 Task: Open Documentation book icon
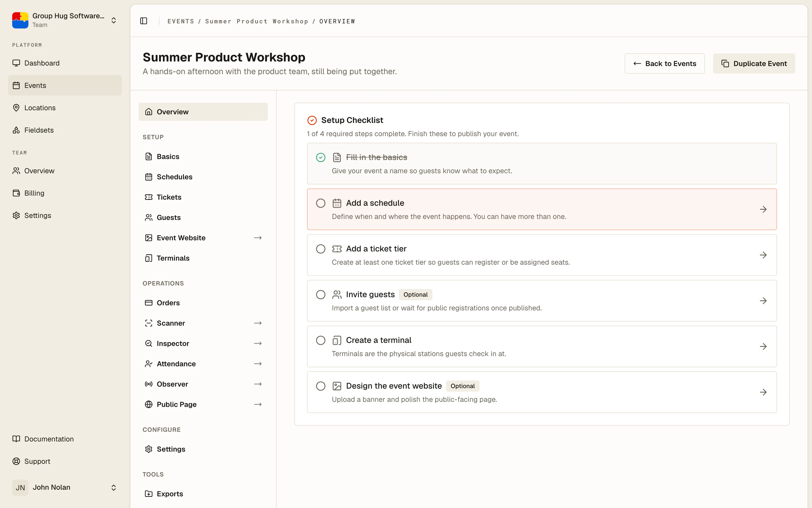pyautogui.click(x=16, y=439)
